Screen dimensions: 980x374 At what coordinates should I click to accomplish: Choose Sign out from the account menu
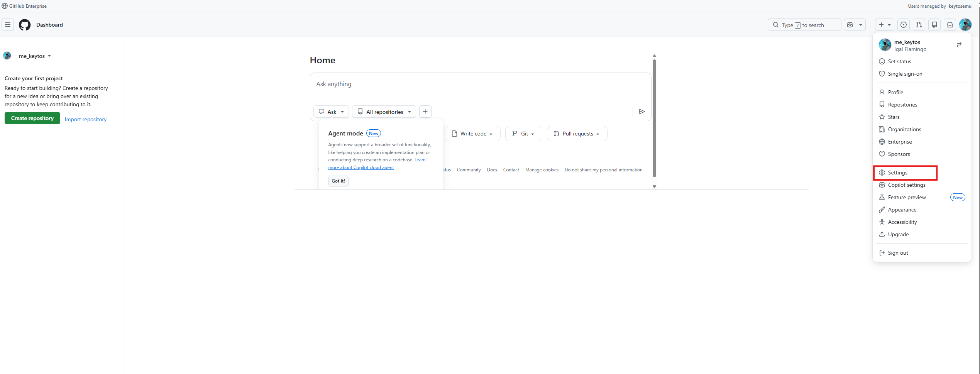pyautogui.click(x=898, y=252)
